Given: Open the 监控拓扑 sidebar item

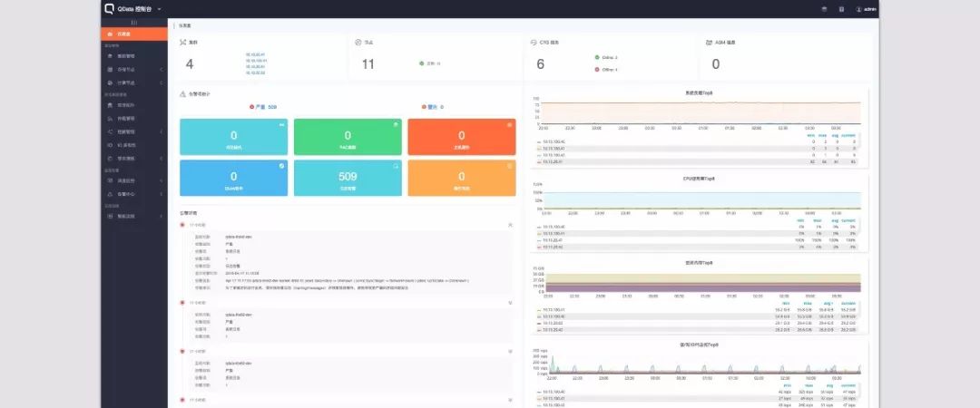Looking at the screenshot, I should tap(133, 105).
